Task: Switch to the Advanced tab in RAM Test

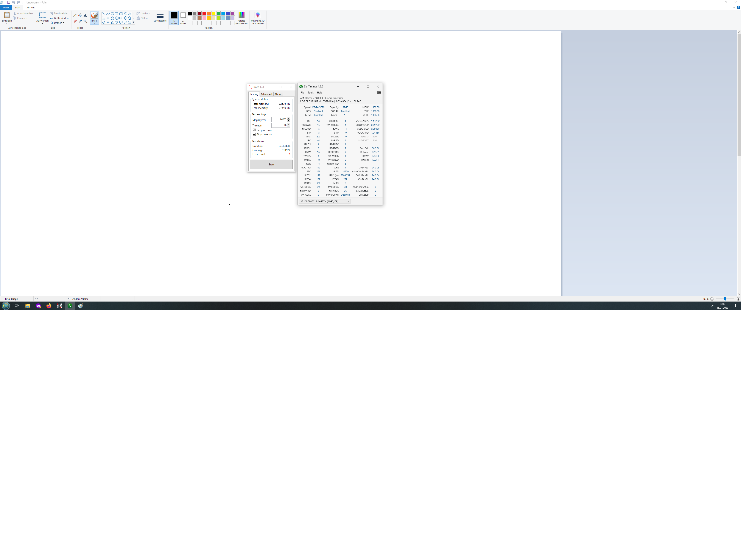Action: 266,95
